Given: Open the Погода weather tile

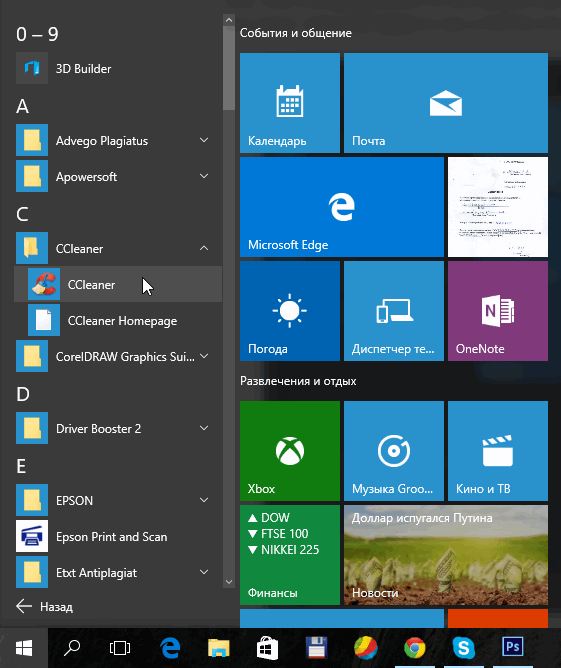Looking at the screenshot, I should 290,311.
